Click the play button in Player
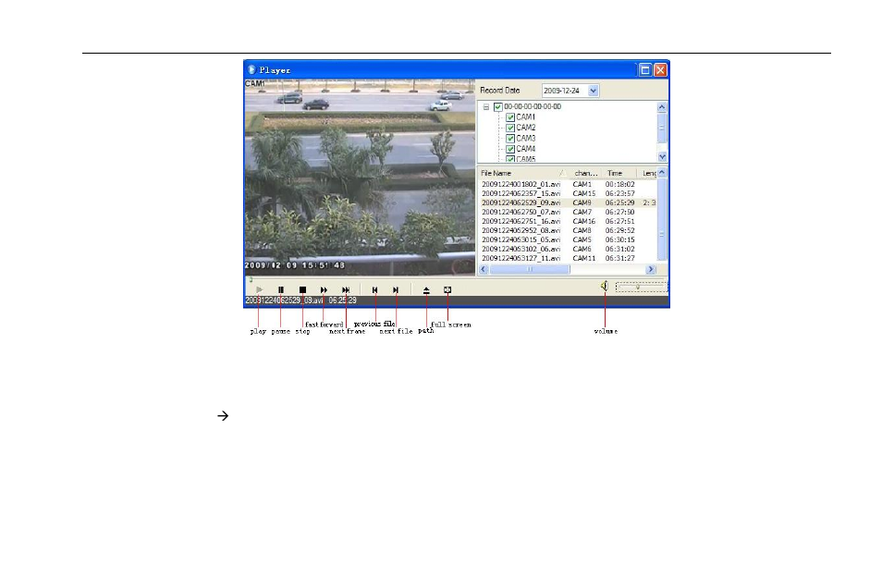This screenshot has width=882, height=588. coord(259,289)
